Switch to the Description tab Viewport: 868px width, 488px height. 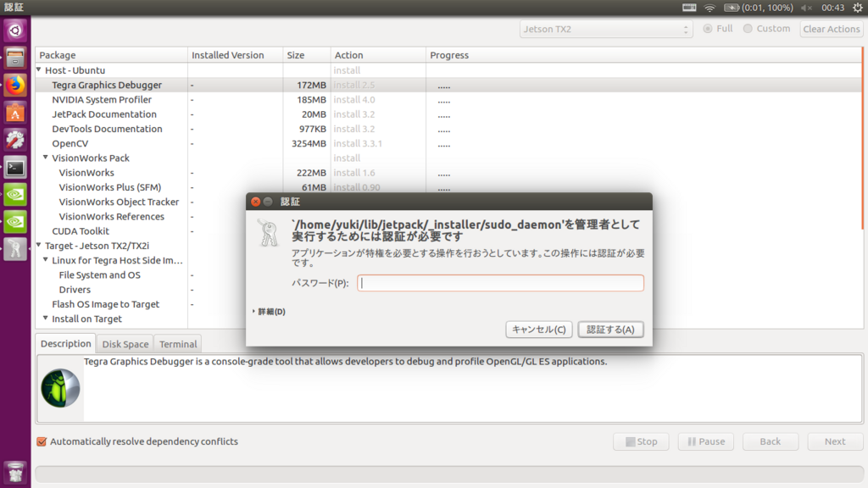[x=66, y=344]
